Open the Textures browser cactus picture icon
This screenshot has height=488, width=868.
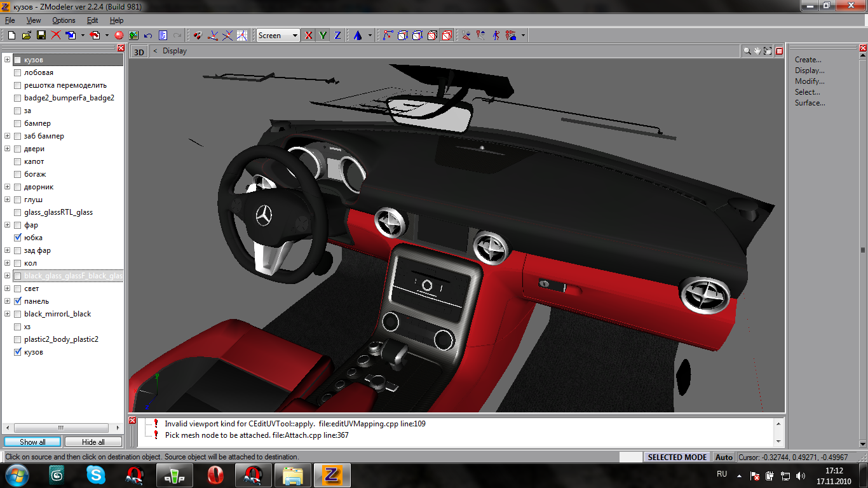133,36
